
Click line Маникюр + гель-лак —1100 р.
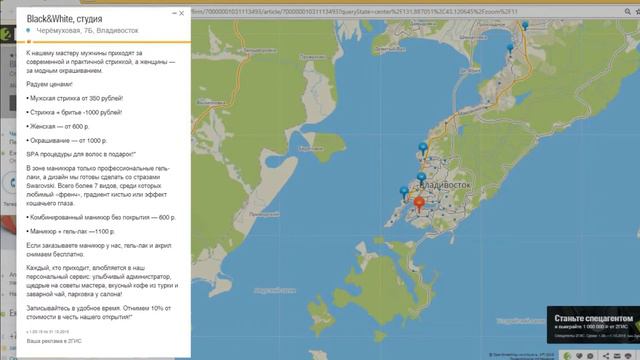pyautogui.click(x=71, y=231)
